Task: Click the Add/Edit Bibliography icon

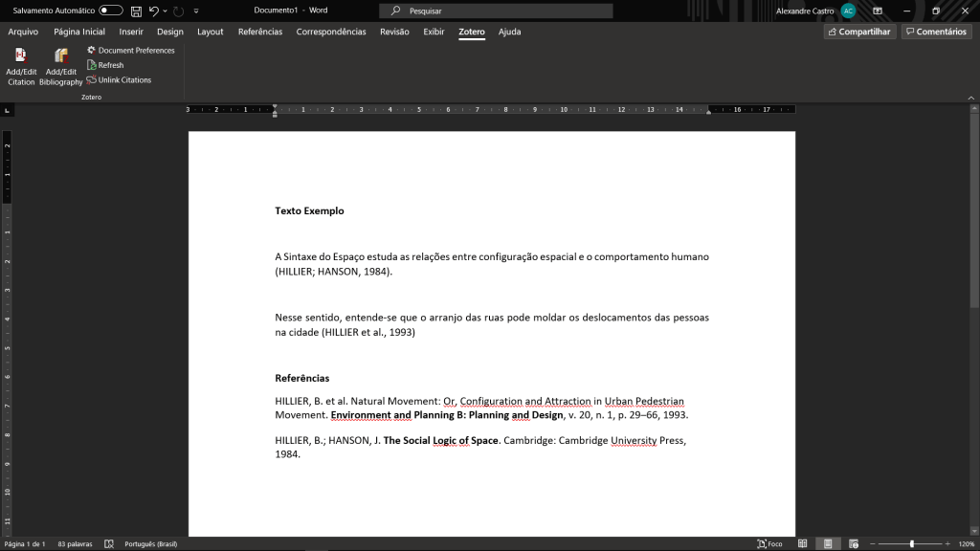Action: coord(61,57)
